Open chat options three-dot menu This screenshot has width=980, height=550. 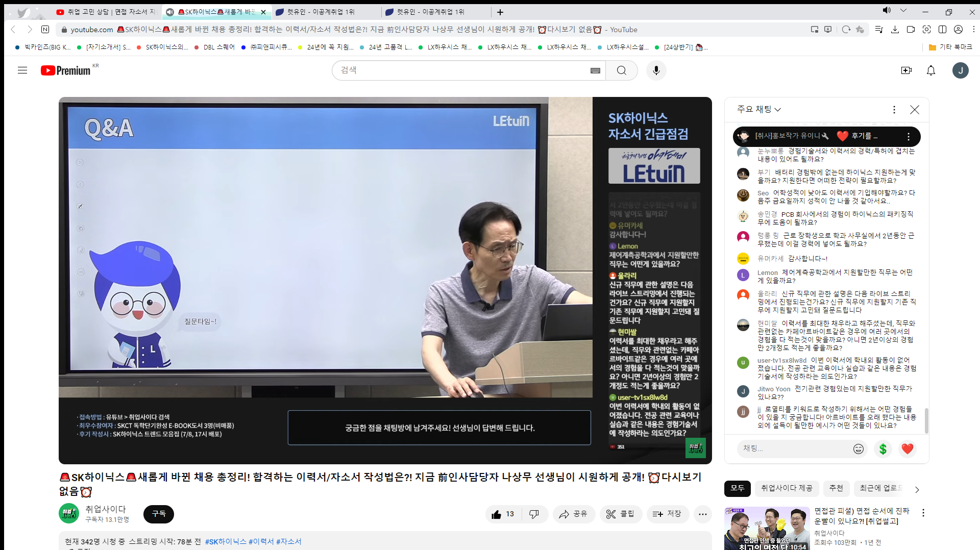894,110
